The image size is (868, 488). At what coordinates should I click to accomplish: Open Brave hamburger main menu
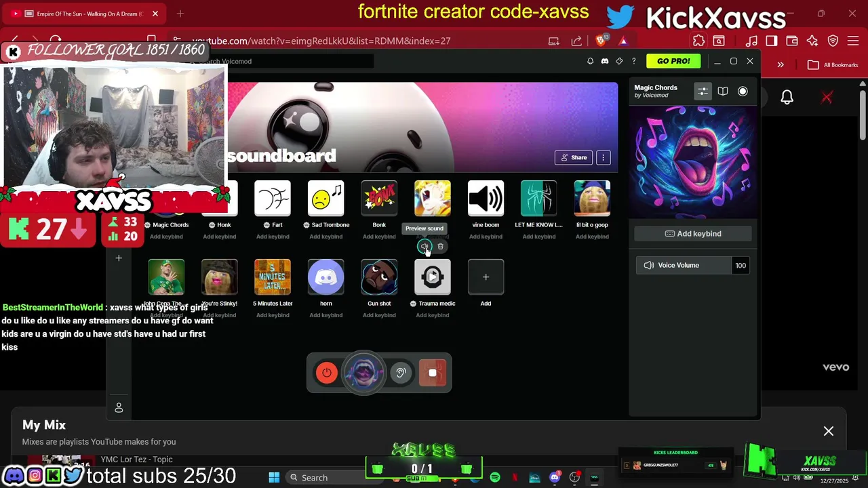(x=854, y=41)
